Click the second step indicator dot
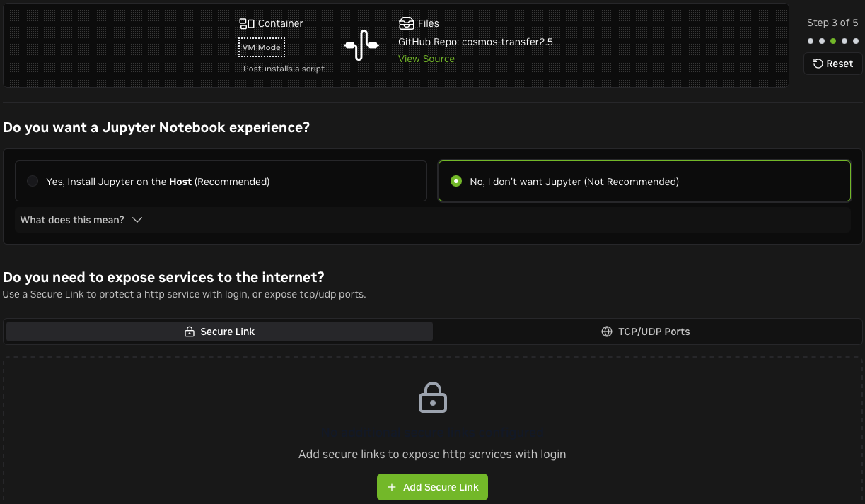 pos(822,41)
